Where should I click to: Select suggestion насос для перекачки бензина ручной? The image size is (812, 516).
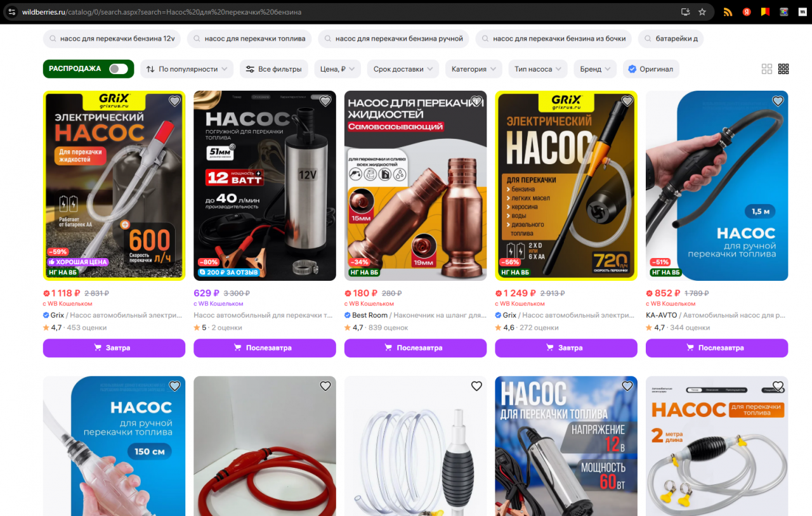(x=393, y=39)
